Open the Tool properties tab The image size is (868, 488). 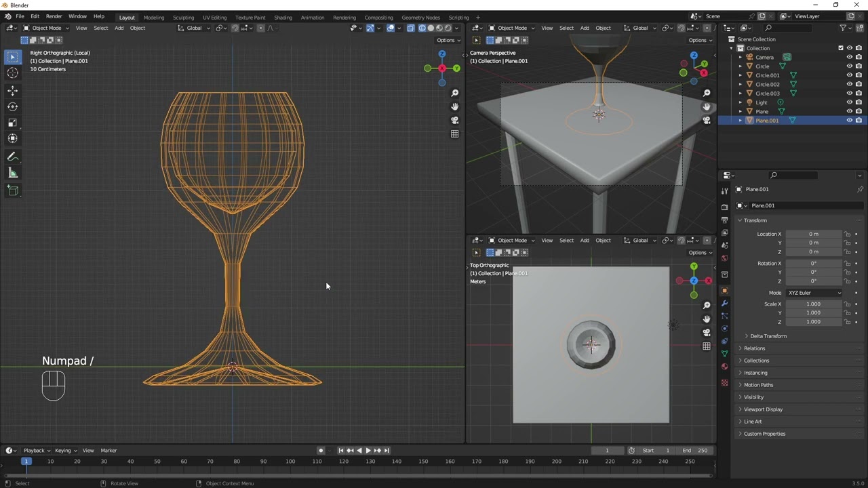[x=725, y=191]
